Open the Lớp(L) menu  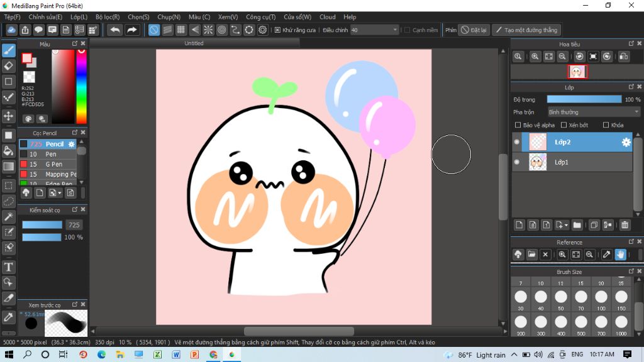79,17
